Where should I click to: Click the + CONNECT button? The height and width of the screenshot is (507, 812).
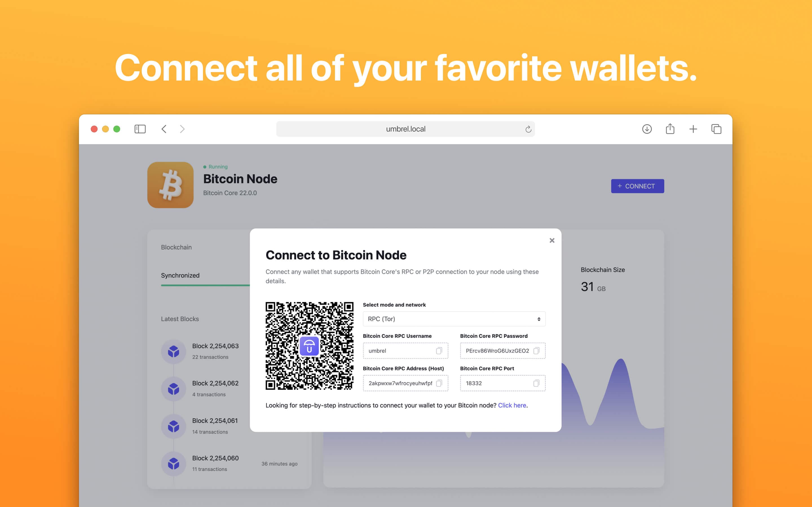coord(637,186)
